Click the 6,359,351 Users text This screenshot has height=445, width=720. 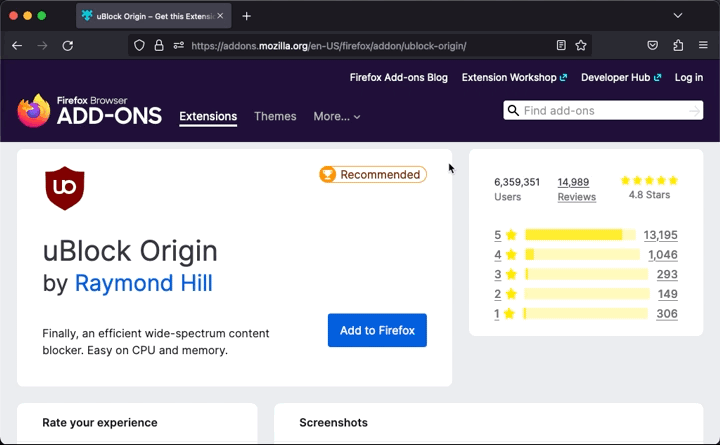tap(517, 189)
